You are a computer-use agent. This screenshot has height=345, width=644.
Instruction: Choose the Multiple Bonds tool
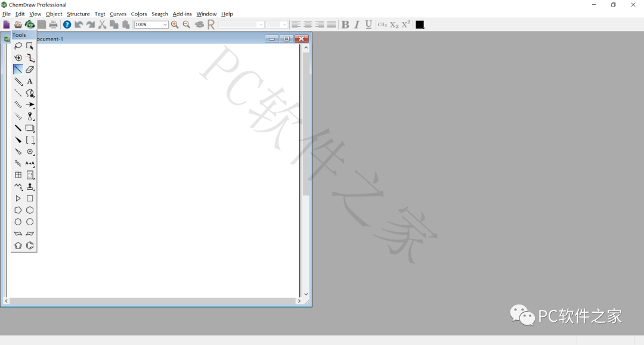18,81
